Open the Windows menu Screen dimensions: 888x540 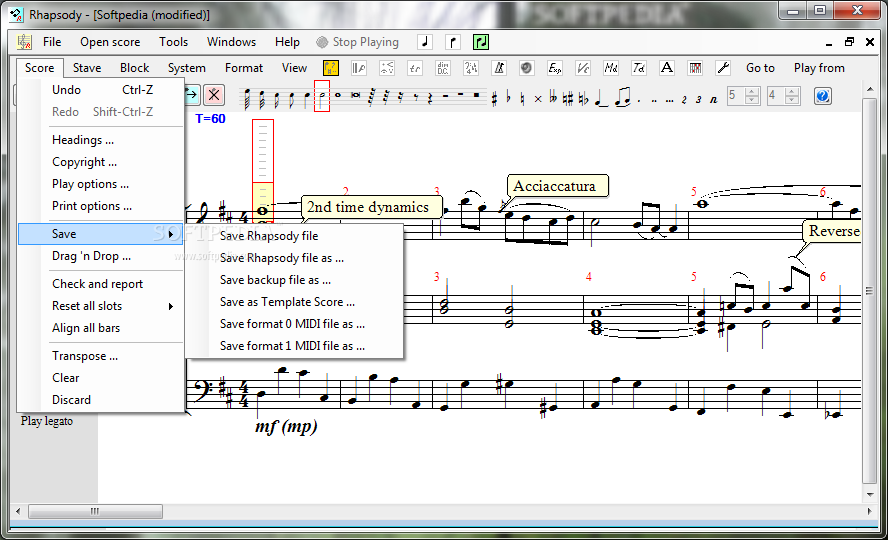point(231,42)
